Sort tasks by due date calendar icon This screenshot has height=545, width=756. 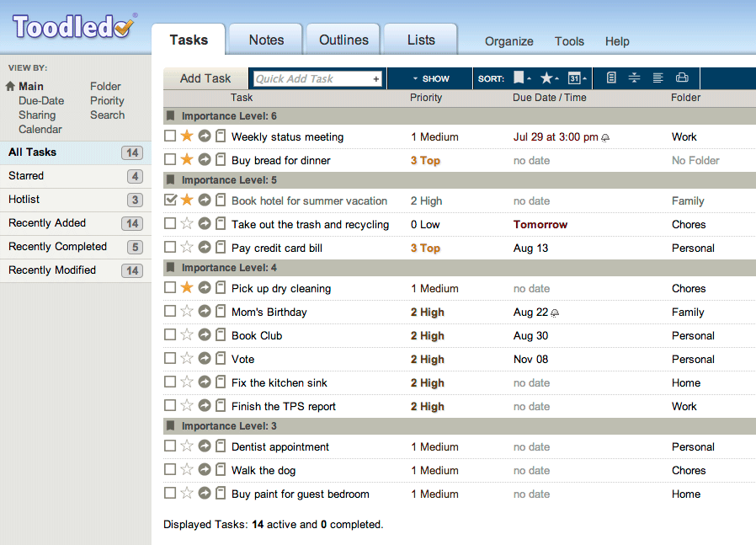(x=575, y=78)
